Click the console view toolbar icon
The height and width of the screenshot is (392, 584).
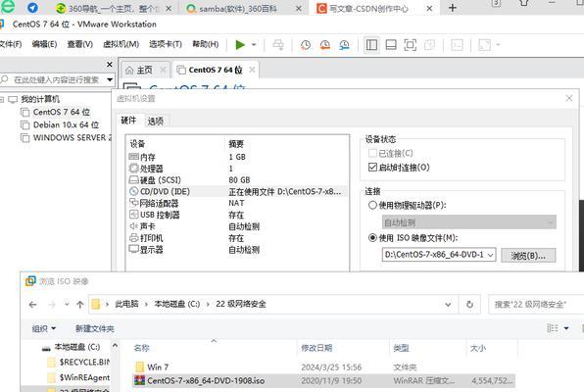click(x=457, y=45)
